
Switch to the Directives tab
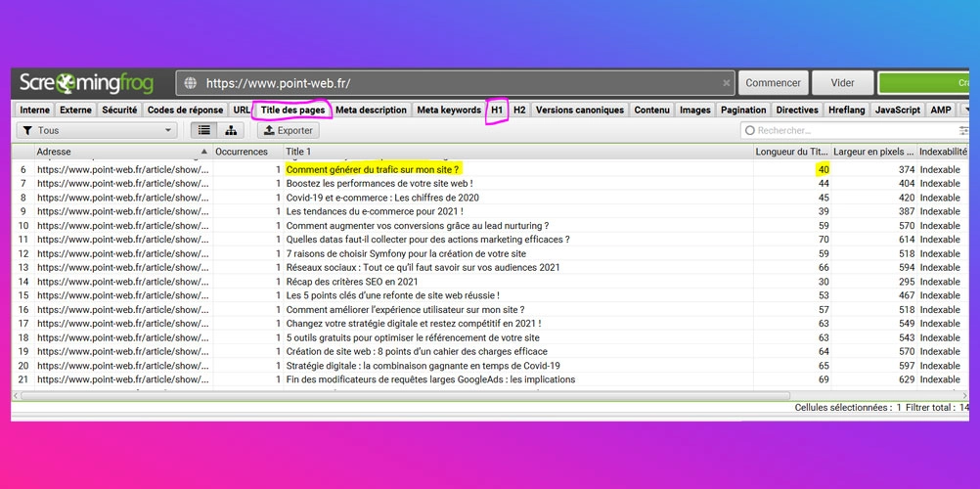point(797,111)
